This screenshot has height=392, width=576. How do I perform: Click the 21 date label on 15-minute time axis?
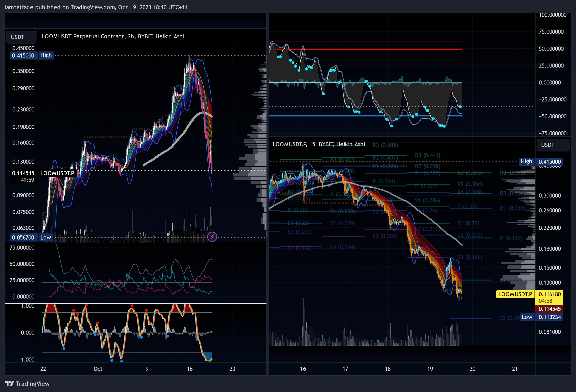click(515, 369)
